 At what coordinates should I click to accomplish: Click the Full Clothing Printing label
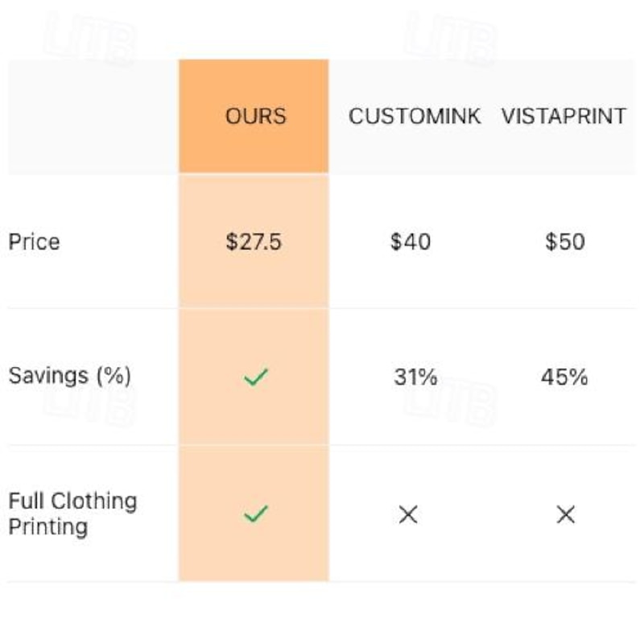click(72, 514)
